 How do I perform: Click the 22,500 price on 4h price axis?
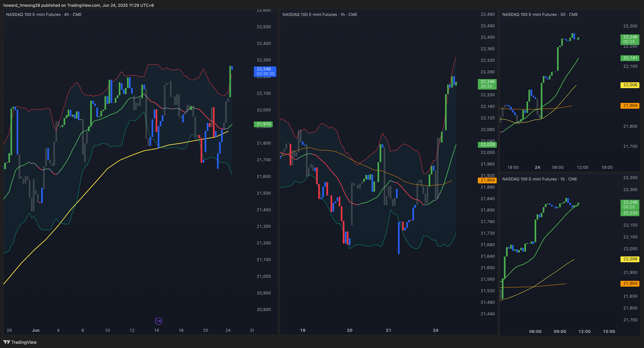coord(264,27)
